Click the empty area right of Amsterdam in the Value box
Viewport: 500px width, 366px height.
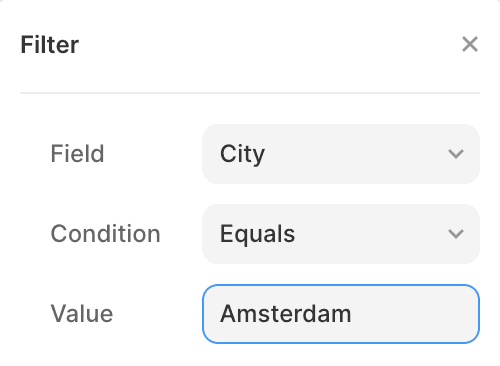tap(413, 314)
